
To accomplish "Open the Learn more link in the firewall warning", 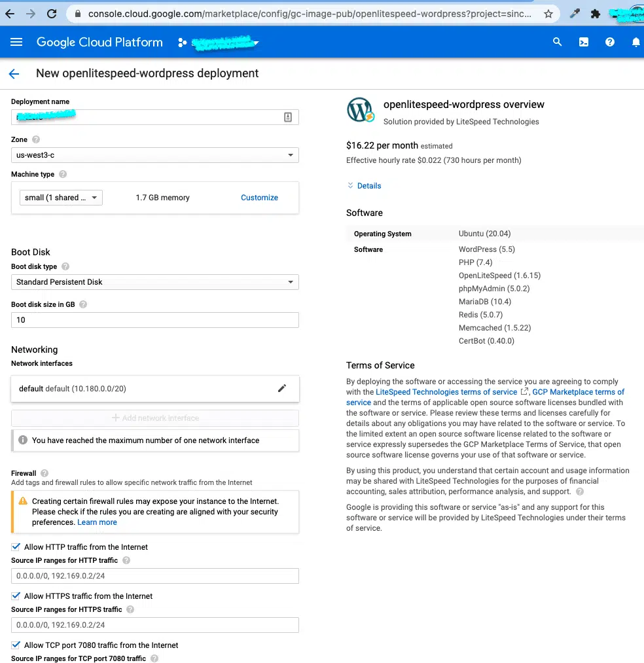I will point(97,522).
